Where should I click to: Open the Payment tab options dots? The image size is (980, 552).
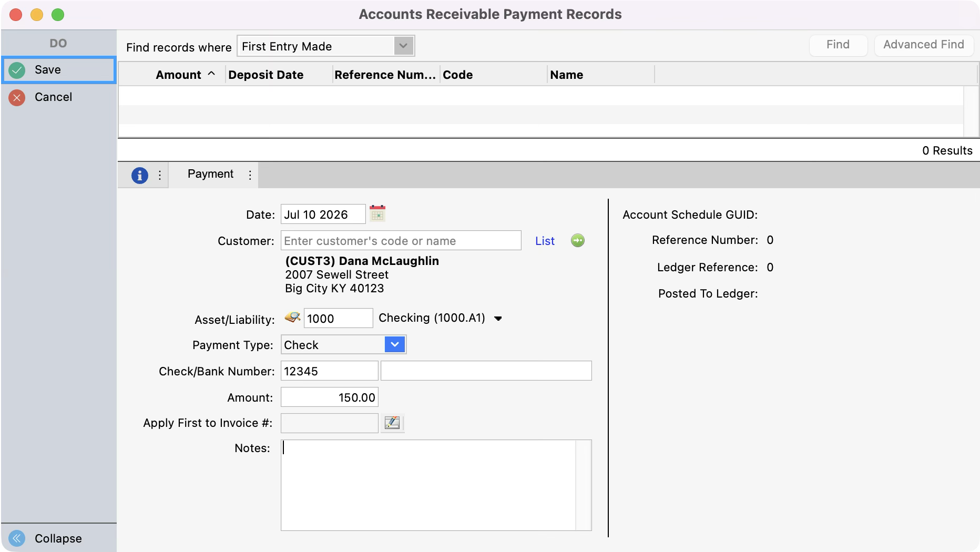tap(250, 175)
